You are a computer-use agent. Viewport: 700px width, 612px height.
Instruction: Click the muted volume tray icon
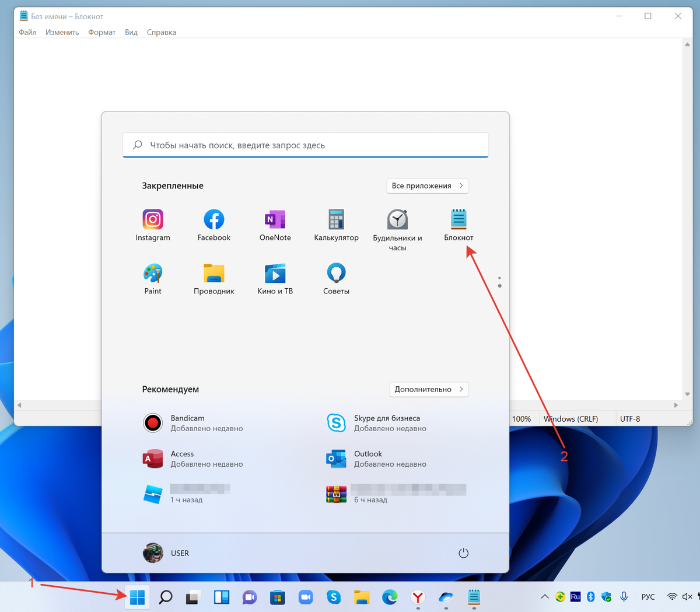pos(687,597)
